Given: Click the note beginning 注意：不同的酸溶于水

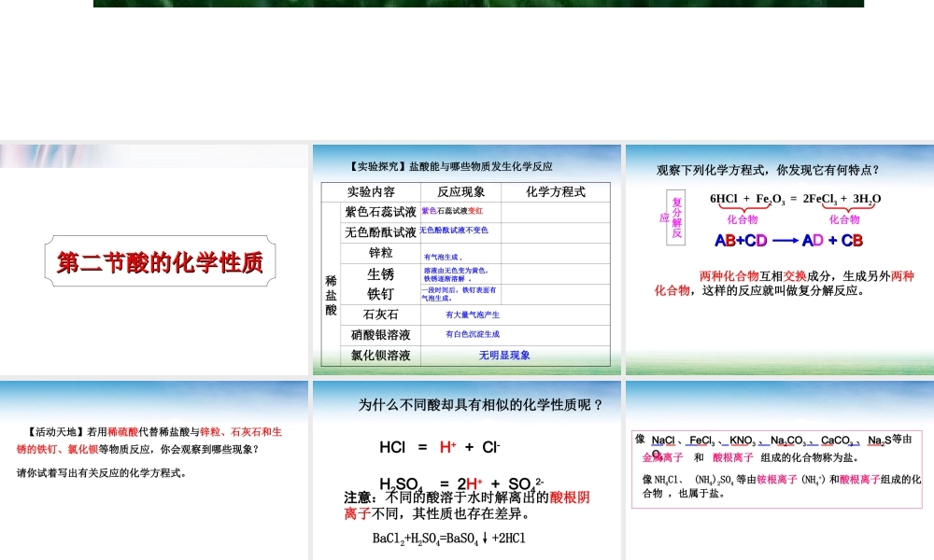Looking at the screenshot, I should tap(466, 505).
